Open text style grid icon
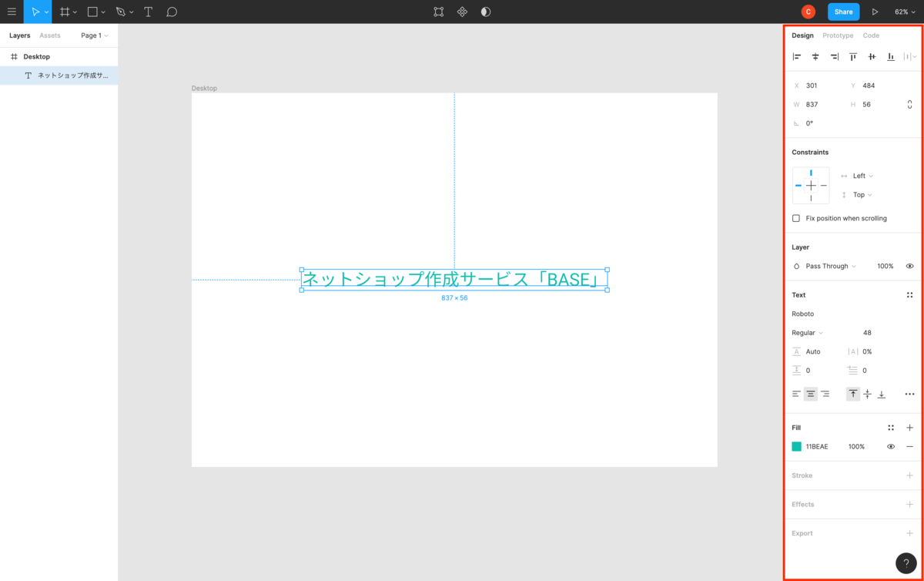This screenshot has width=924, height=581. point(909,295)
